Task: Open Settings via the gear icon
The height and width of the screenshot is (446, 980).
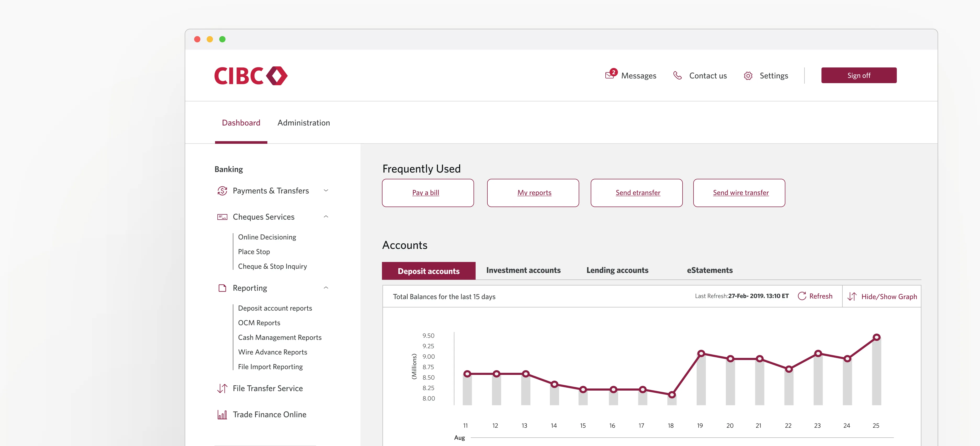Action: (748, 76)
